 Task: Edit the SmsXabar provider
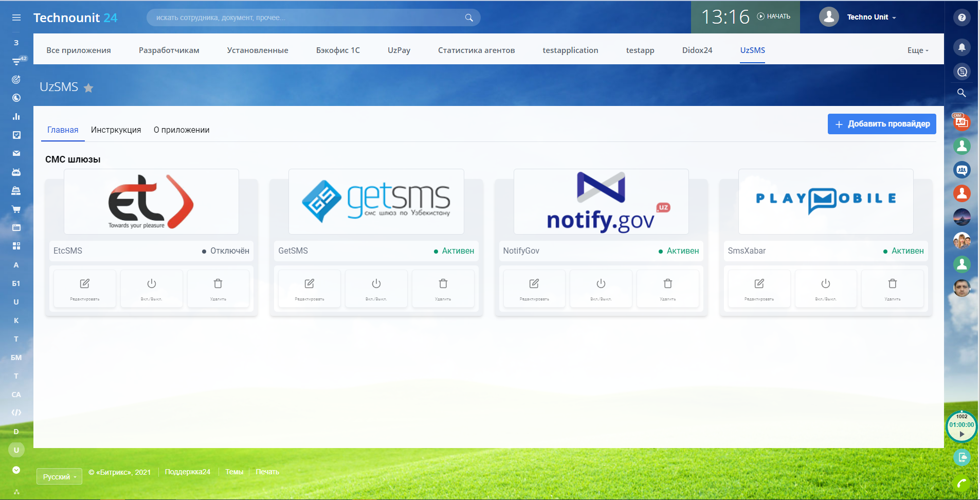(759, 289)
